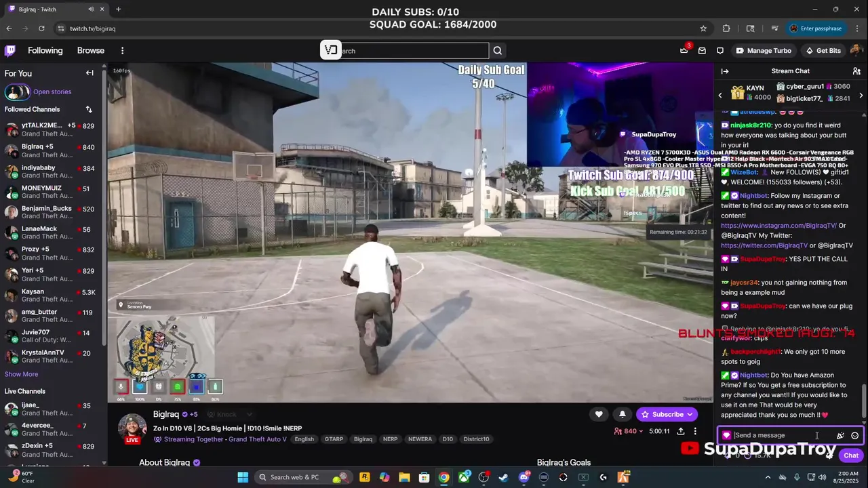The image size is (868, 488).
Task: Open stories link in sidebar
Action: click(52, 91)
